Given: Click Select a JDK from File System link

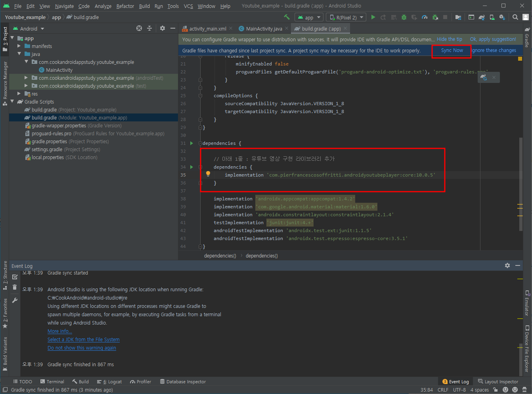Looking at the screenshot, I should (84, 340).
